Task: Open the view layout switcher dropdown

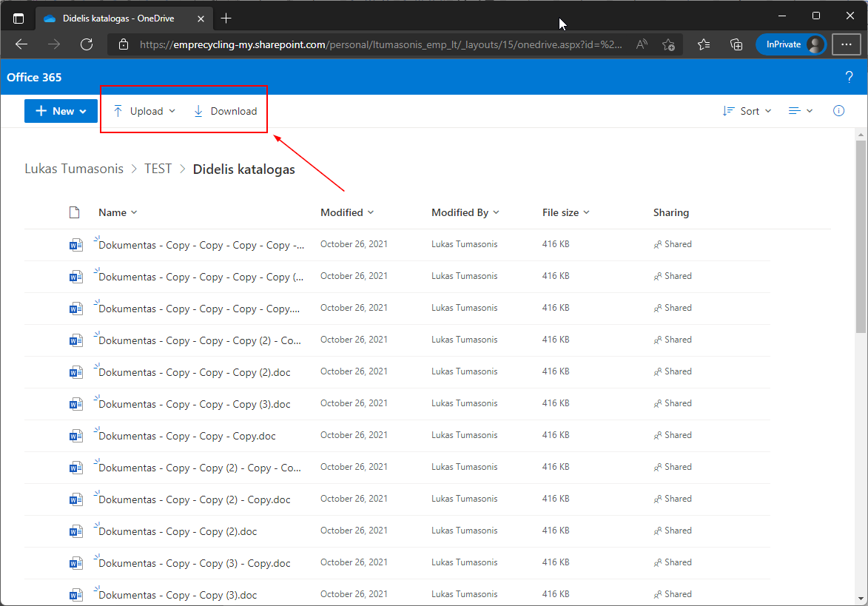Action: 800,111
